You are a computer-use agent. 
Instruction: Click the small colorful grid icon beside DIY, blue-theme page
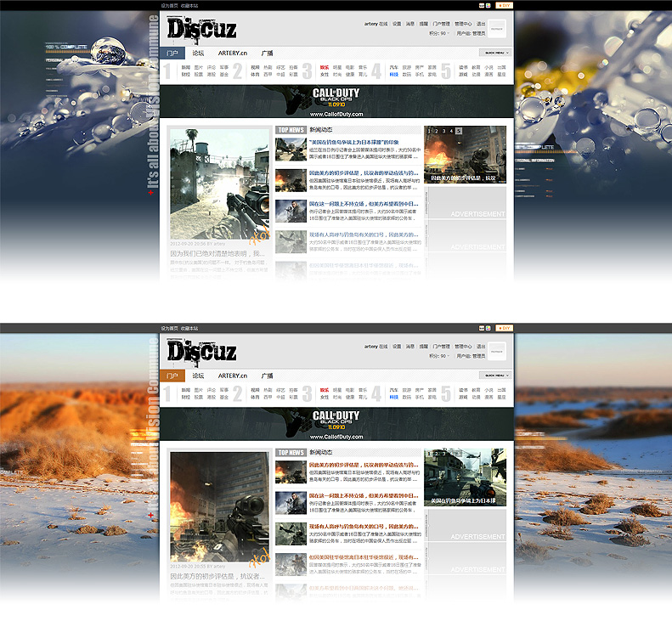(488, 6)
